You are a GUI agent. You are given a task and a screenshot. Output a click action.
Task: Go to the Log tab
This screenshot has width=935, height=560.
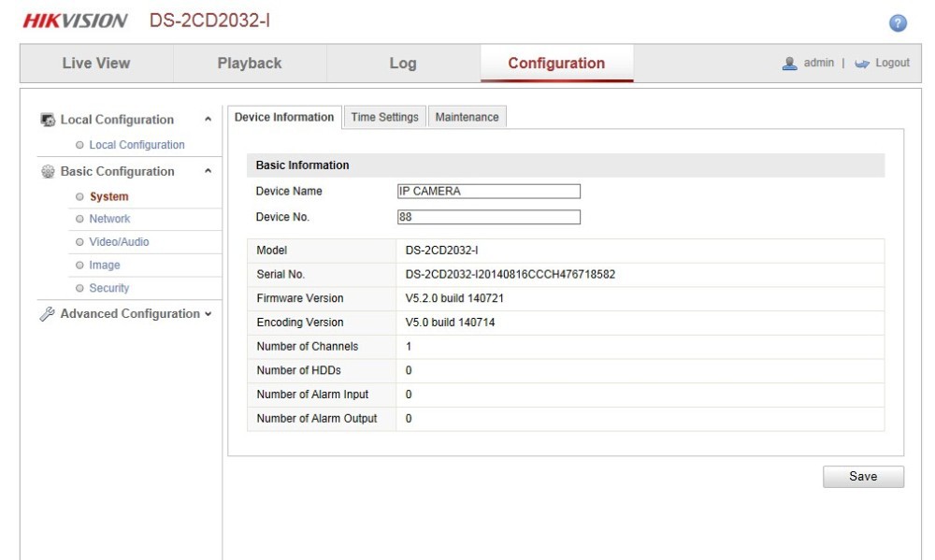pos(403,64)
